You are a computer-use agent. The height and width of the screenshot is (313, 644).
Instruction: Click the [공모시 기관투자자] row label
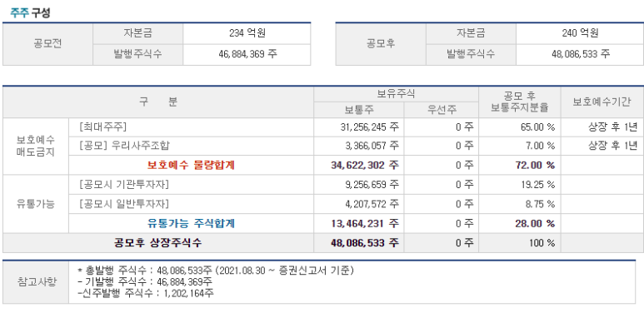click(124, 185)
